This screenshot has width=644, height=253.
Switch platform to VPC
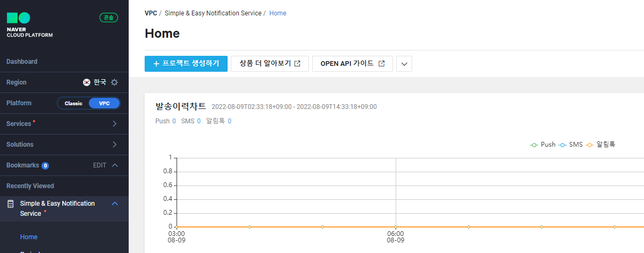click(104, 103)
